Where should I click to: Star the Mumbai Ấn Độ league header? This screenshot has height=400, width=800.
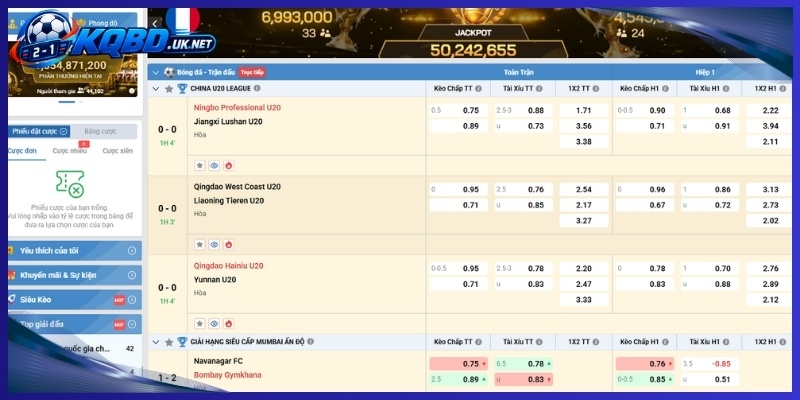coord(169,342)
